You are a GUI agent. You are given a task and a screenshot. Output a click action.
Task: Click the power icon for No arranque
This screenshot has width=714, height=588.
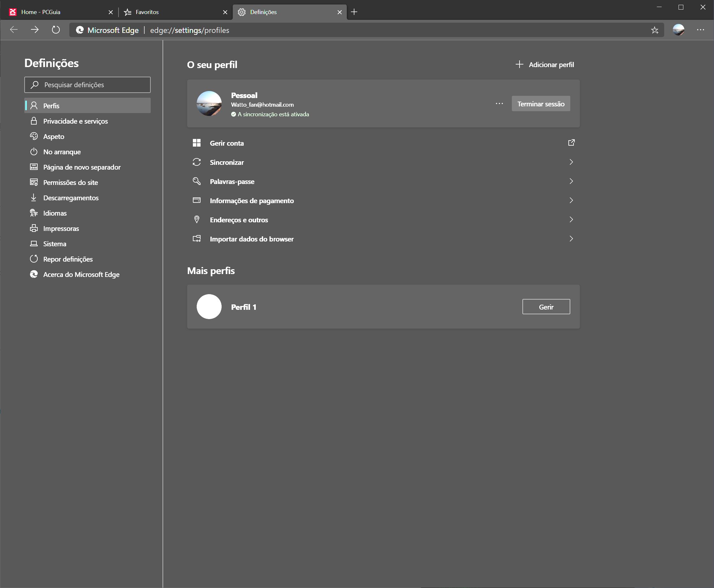pyautogui.click(x=34, y=151)
